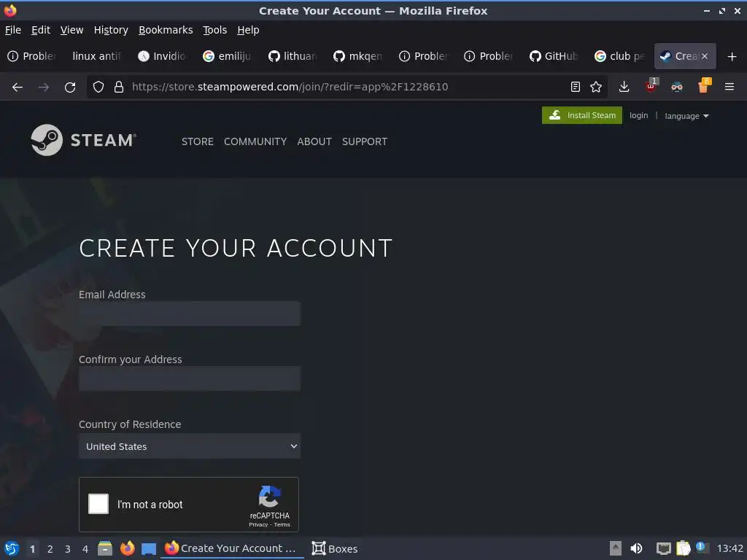Click the goggles extension icon in toolbar
This screenshot has height=560, width=747.
677,87
